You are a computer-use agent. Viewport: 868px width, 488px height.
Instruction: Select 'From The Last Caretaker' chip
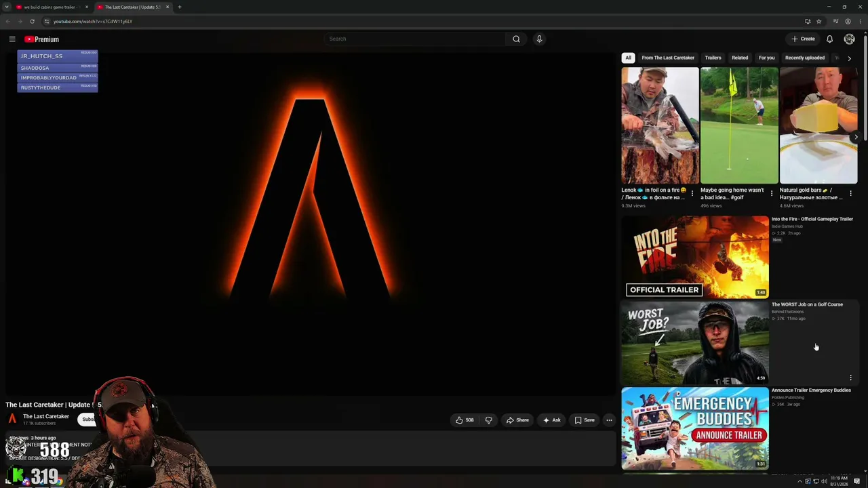click(668, 58)
